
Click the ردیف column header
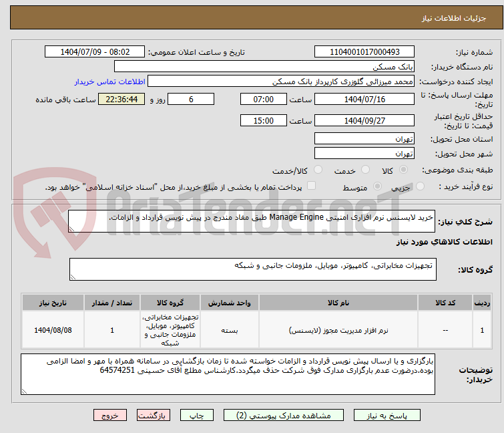pyautogui.click(x=482, y=303)
